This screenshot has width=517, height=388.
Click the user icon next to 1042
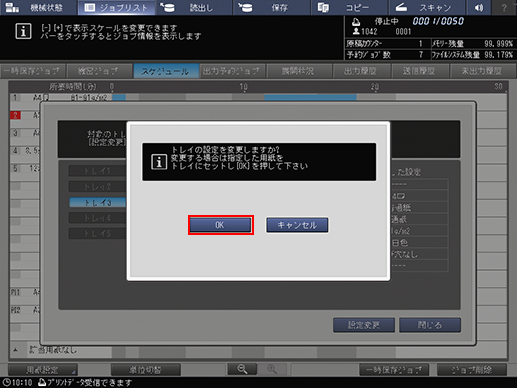[x=356, y=31]
